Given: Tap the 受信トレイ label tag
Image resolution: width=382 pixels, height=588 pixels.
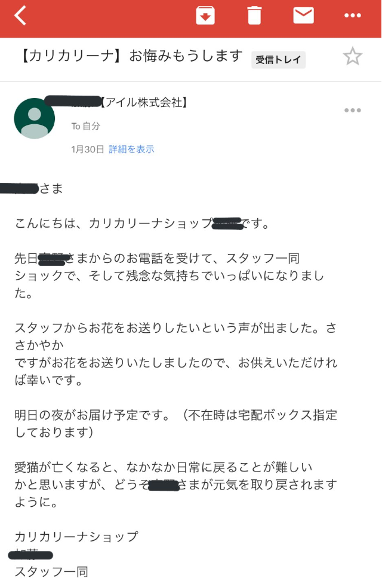Looking at the screenshot, I should [x=278, y=59].
